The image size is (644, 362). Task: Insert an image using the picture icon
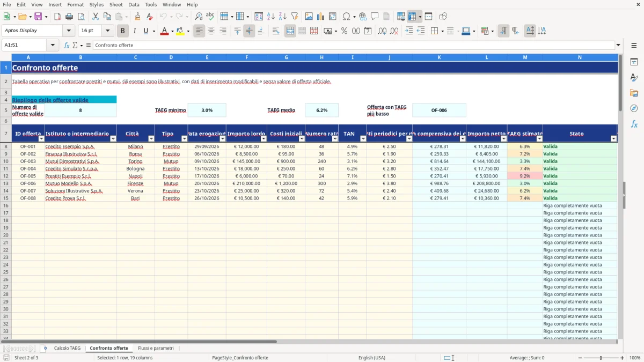click(x=309, y=17)
